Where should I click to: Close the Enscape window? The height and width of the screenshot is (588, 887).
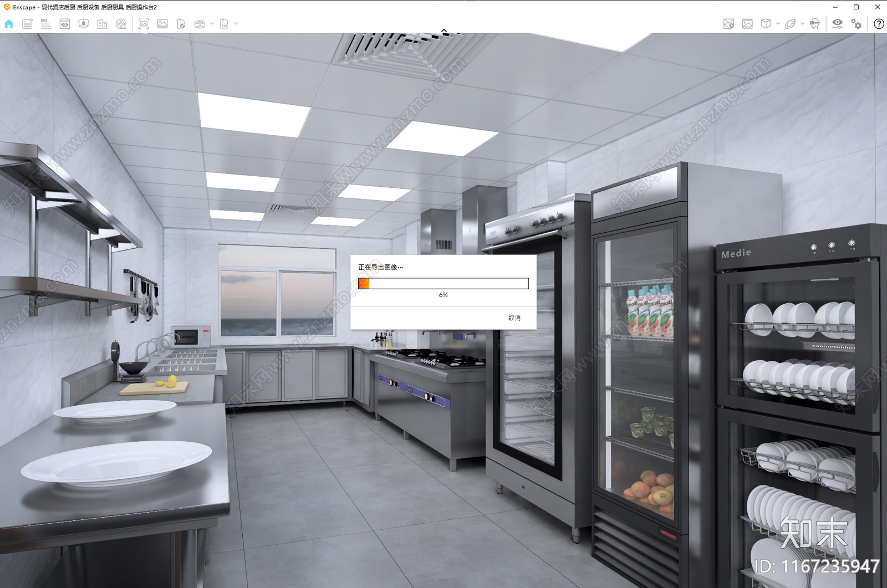click(x=877, y=7)
